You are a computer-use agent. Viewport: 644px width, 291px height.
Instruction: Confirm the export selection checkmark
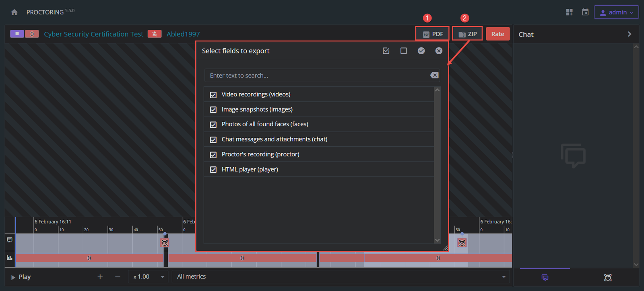point(421,51)
